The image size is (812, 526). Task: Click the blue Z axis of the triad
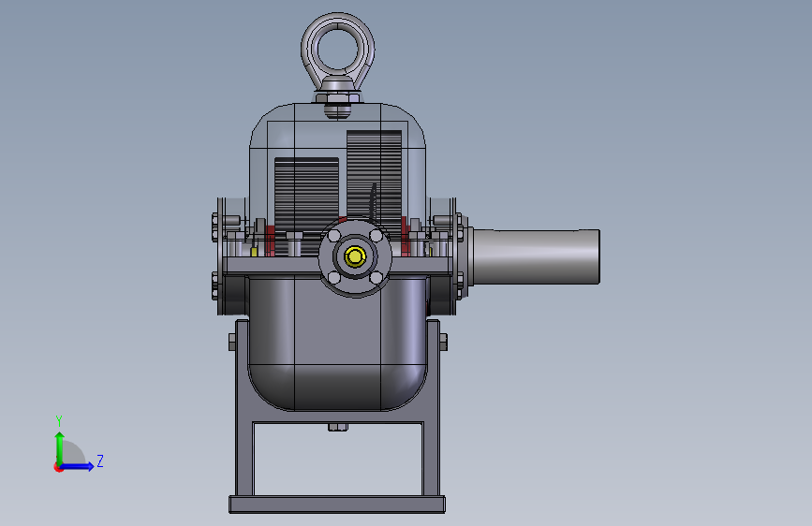[x=78, y=466]
